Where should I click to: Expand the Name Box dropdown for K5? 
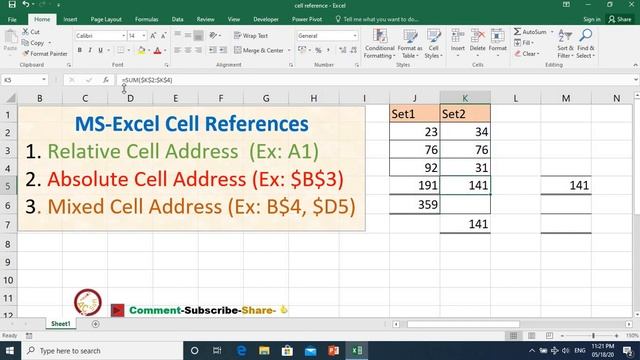point(44,80)
